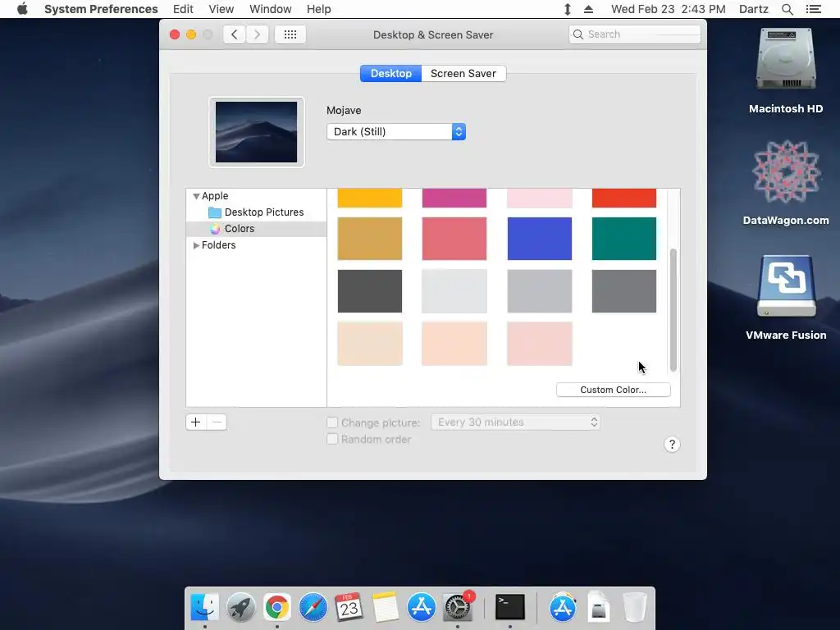Image resolution: width=840 pixels, height=630 pixels.
Task: Choose the dark charcoal gray swatch
Action: coord(370,291)
